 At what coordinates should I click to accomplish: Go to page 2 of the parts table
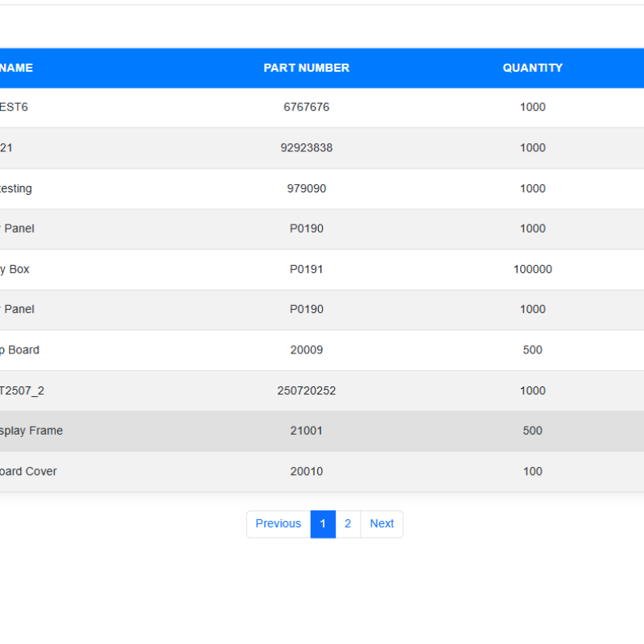coord(348,524)
